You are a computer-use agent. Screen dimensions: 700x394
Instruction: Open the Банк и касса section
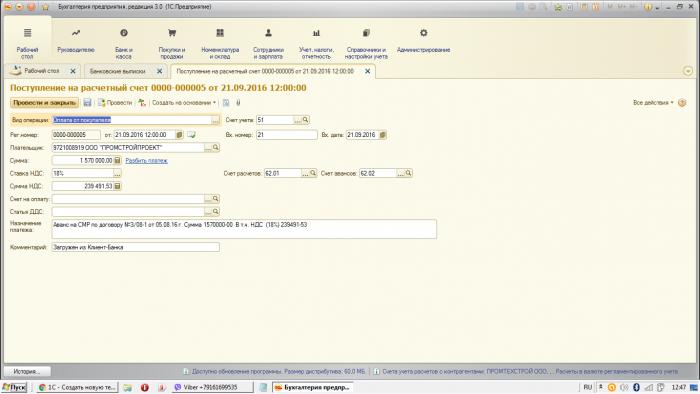click(x=124, y=43)
